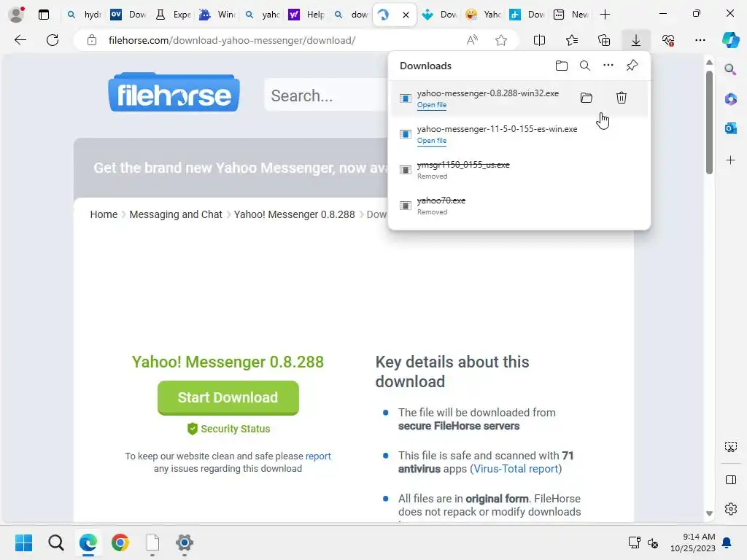Go to Home breadcrumb
Image resolution: width=747 pixels, height=560 pixels.
point(104,214)
